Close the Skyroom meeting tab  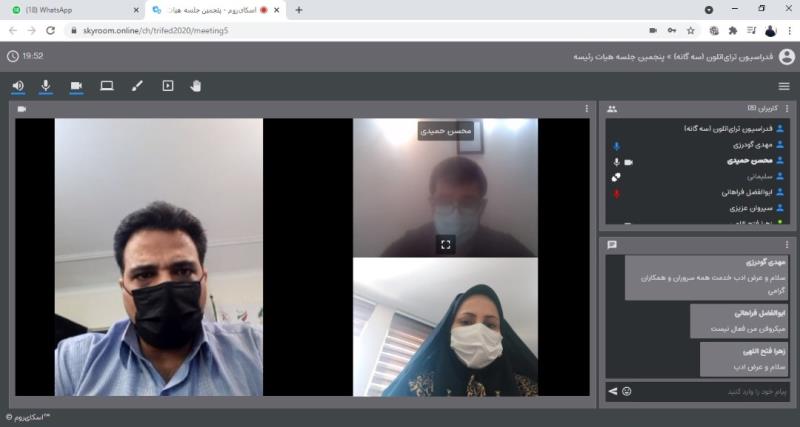[x=277, y=10]
